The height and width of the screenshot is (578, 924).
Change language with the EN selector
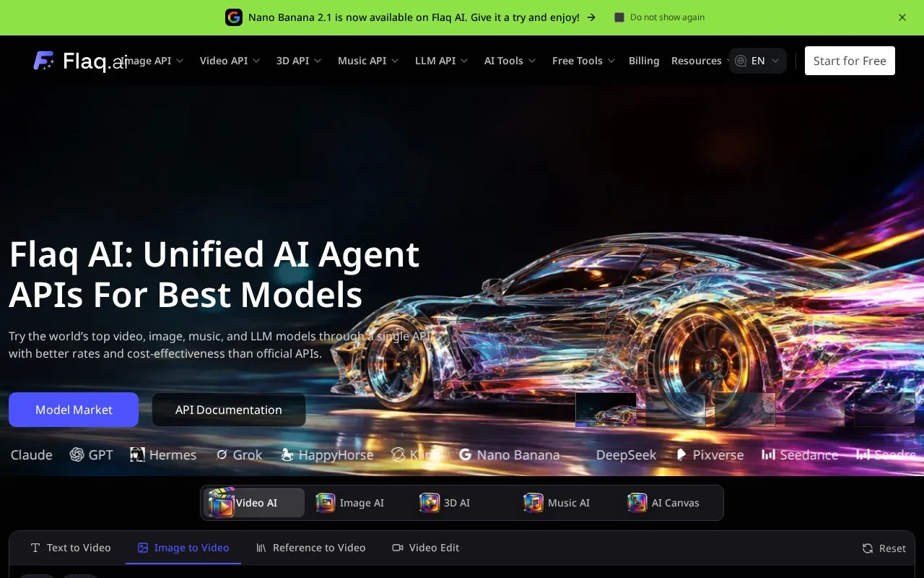tap(757, 61)
